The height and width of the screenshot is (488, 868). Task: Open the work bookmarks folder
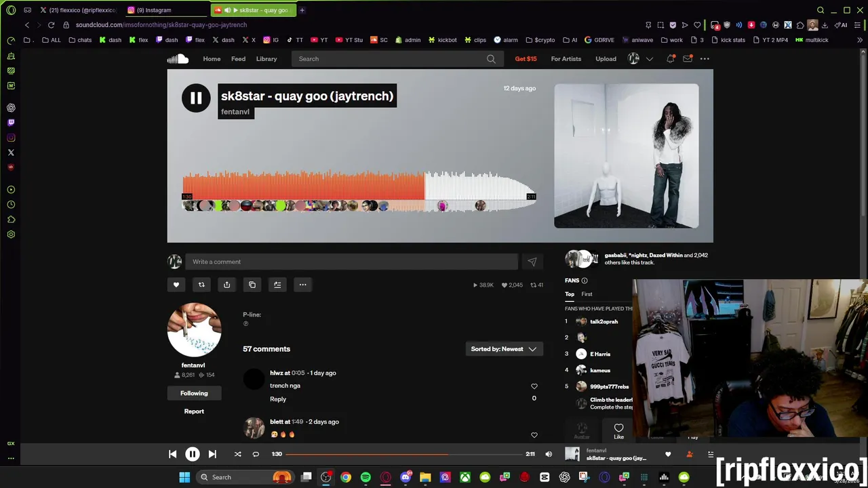[x=671, y=40]
